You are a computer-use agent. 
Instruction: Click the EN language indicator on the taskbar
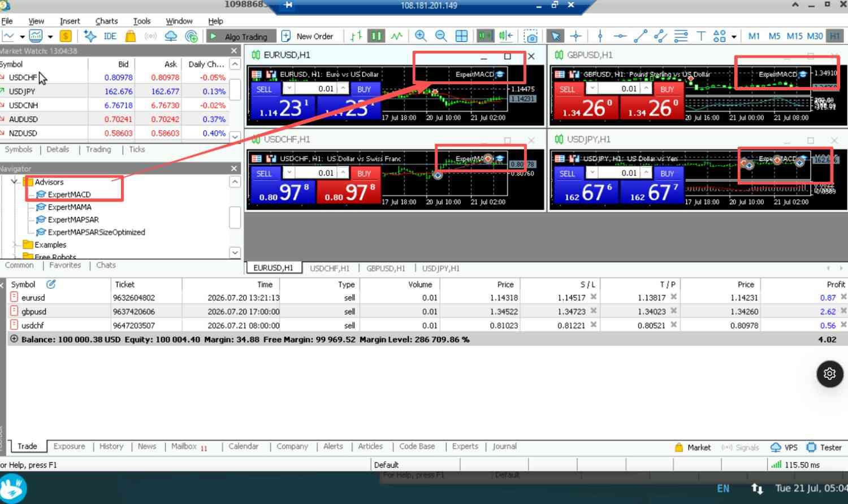click(723, 489)
